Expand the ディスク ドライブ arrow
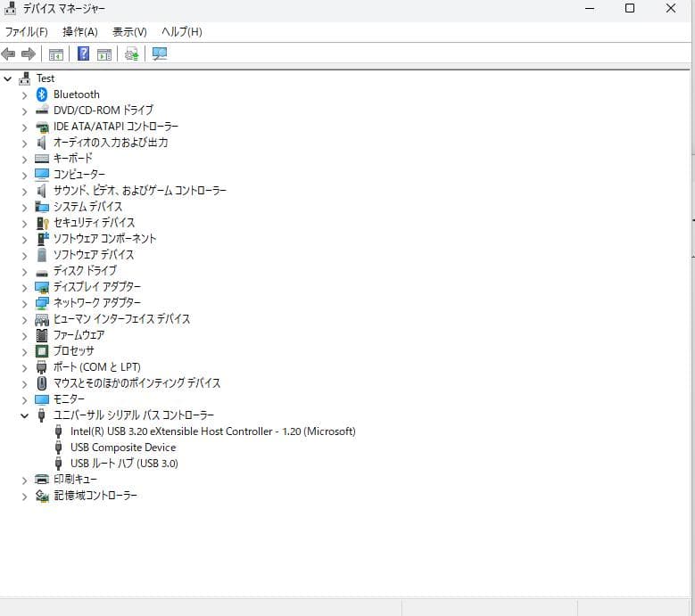695x616 pixels. point(24,272)
